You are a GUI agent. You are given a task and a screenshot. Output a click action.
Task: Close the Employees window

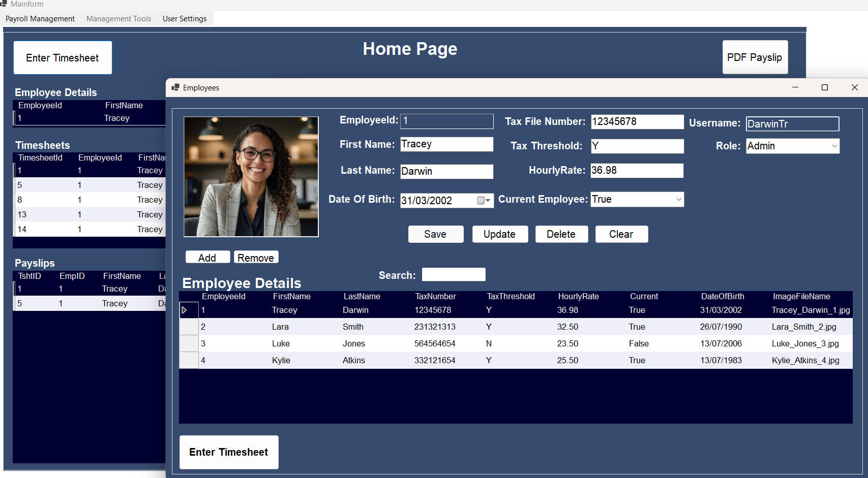coord(854,87)
